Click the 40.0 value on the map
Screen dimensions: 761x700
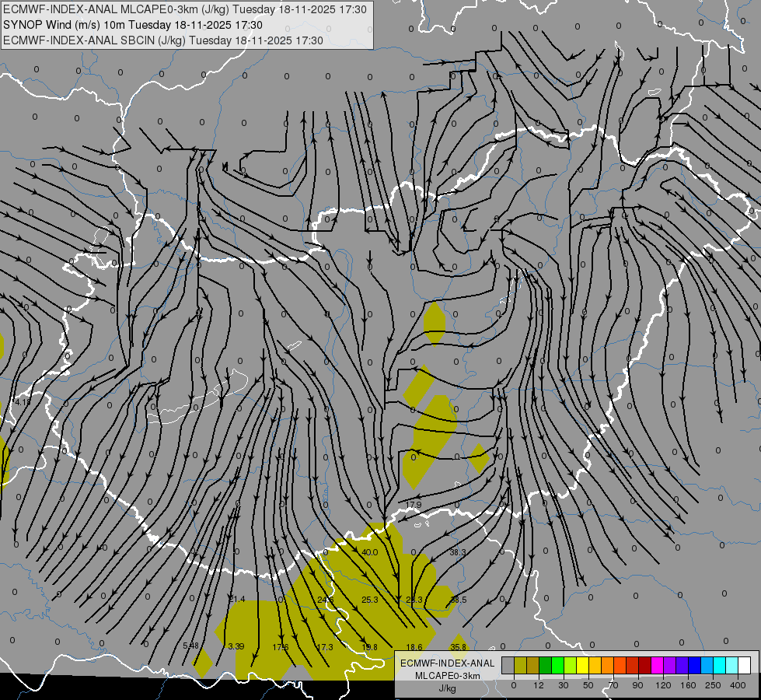click(x=370, y=552)
